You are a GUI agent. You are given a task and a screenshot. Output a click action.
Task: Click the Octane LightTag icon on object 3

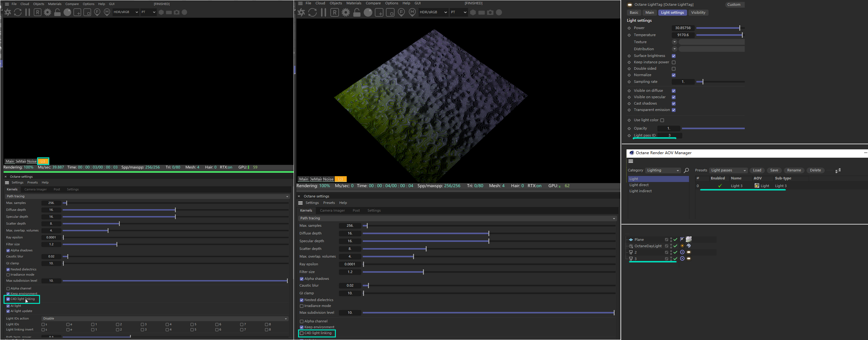[x=689, y=258]
